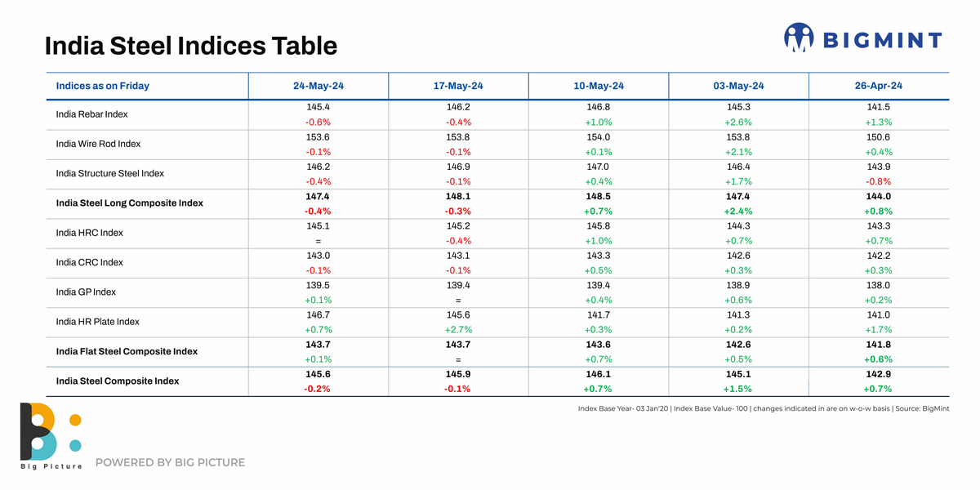Click the 10-May-24 column header

point(599,86)
